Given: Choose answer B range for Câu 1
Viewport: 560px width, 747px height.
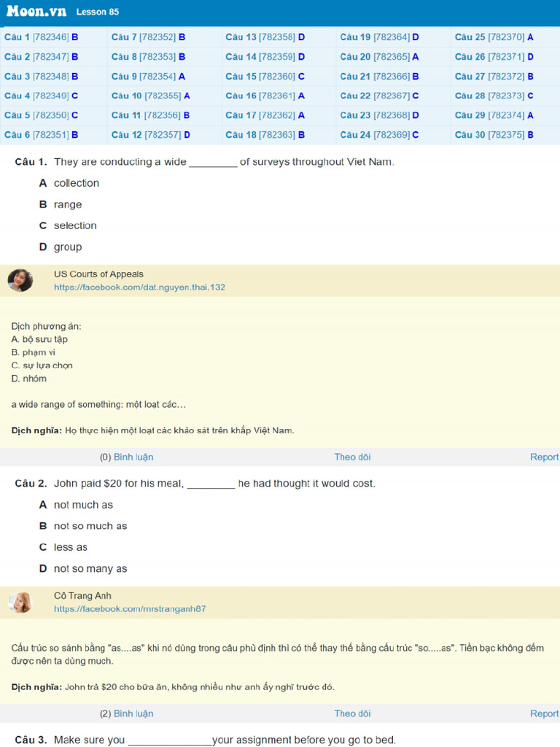Looking at the screenshot, I should tap(61, 204).
